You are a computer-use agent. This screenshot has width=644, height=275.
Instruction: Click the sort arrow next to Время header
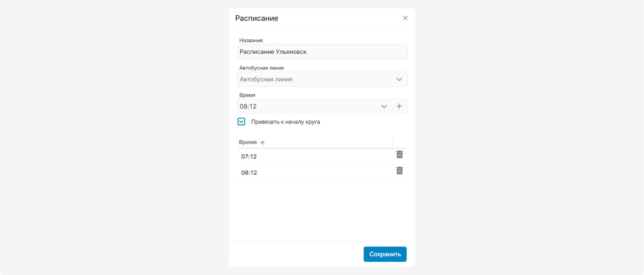click(262, 143)
